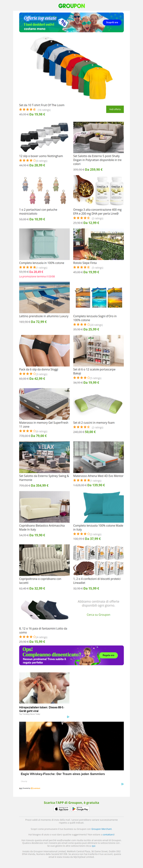The height and width of the screenshot is (868, 143).
Task: Click the Groupon logo at top
Action: [71, 6]
